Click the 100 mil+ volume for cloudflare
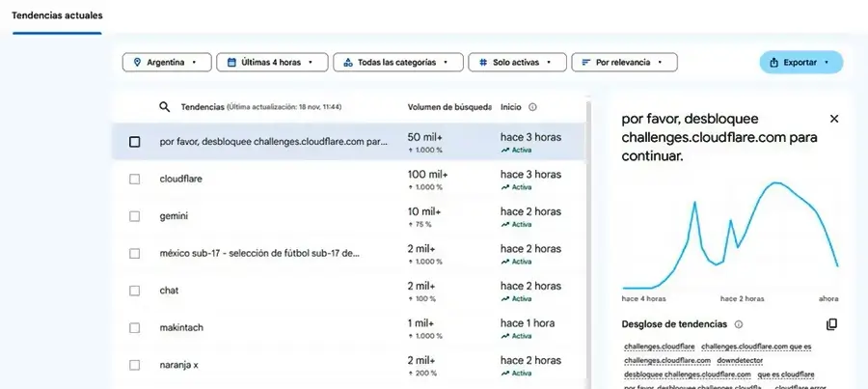868x389 pixels. coord(428,175)
